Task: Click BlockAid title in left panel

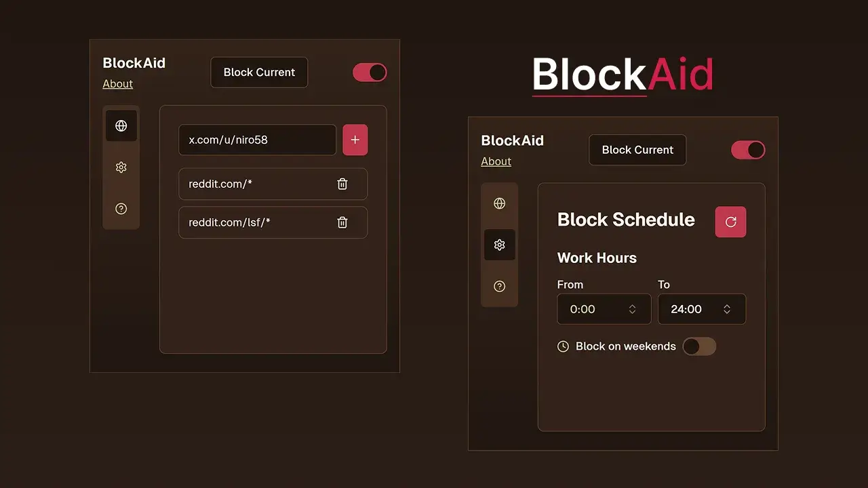Action: 134,63
